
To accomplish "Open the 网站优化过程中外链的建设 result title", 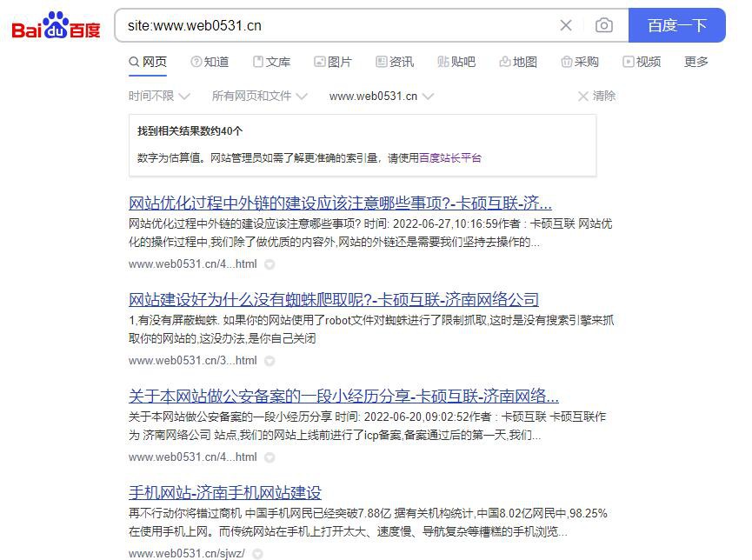I will pos(340,203).
